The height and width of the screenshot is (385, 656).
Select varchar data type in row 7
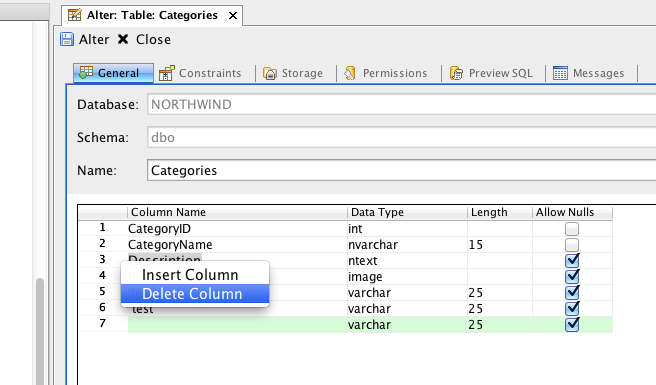tap(407, 324)
